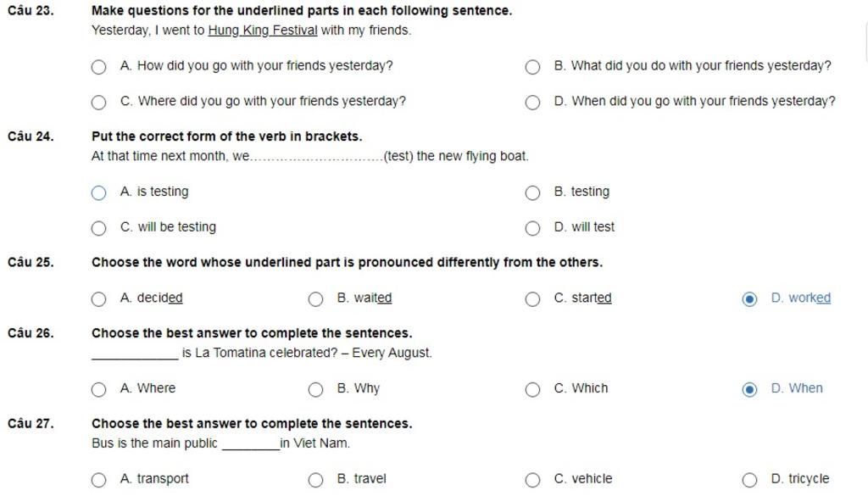Choose 'transport' for Câu 27

tap(99, 480)
